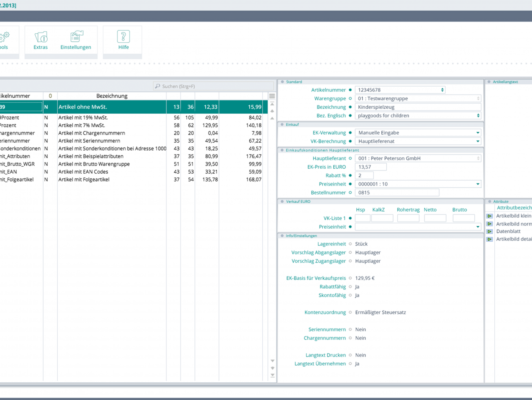Open the list column menu icon
The height and width of the screenshot is (400, 532).
pyautogui.click(x=272, y=96)
